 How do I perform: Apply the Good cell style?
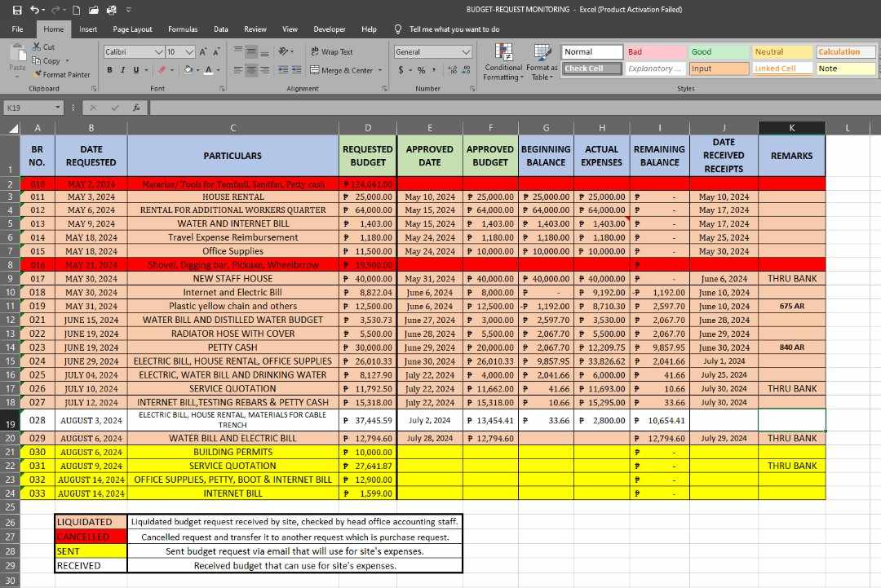pos(719,51)
